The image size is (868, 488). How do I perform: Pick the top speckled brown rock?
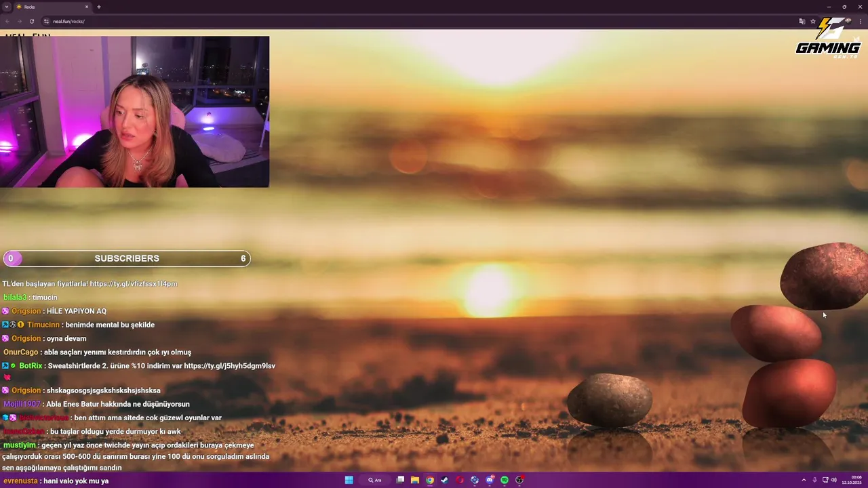[823, 276]
